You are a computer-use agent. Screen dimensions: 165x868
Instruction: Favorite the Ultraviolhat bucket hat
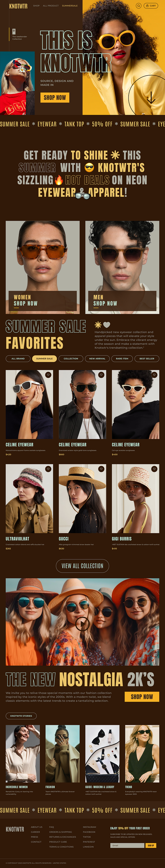click(x=48, y=469)
